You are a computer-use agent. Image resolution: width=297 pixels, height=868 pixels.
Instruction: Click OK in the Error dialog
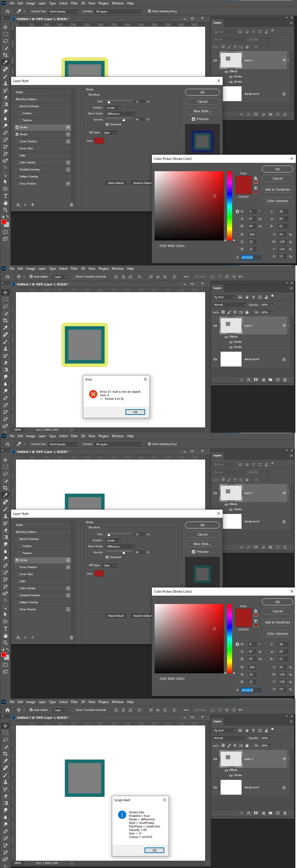(135, 412)
